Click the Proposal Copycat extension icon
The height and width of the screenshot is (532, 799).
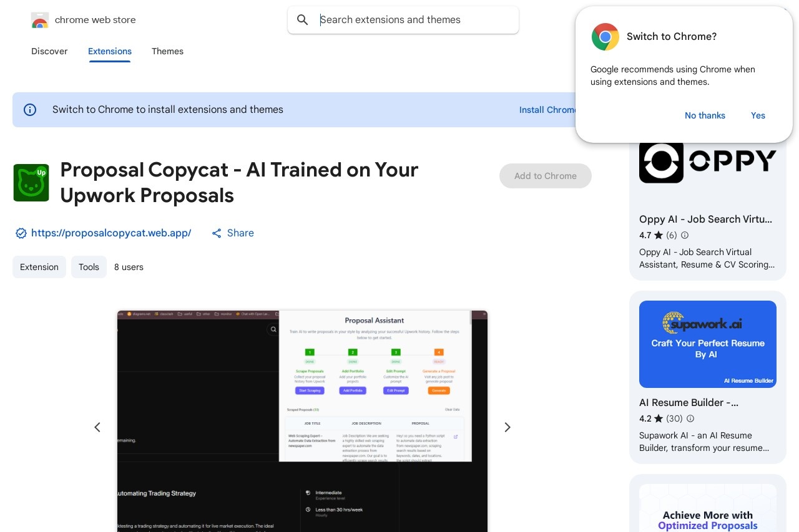31,183
